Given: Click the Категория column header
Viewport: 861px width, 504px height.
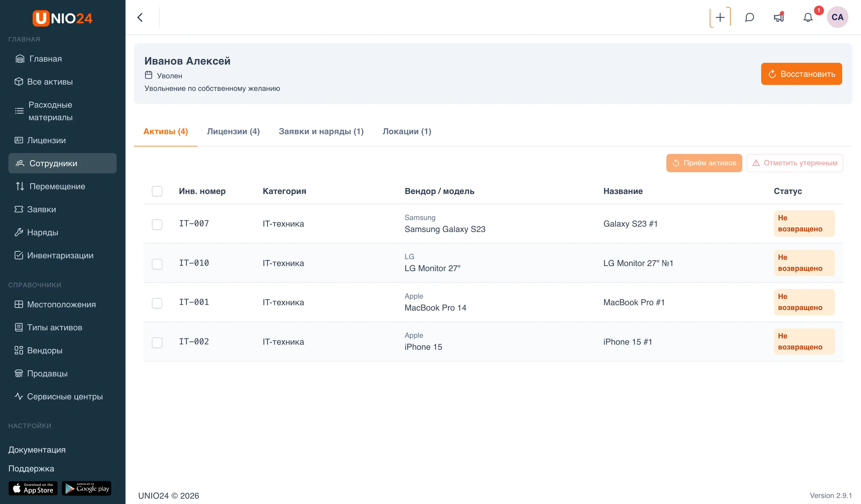Looking at the screenshot, I should click(x=284, y=191).
